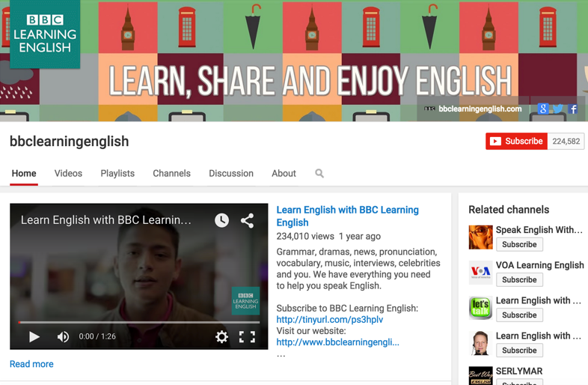Subscribe to let's talk channel
The height and width of the screenshot is (385, 588).
(x=519, y=315)
